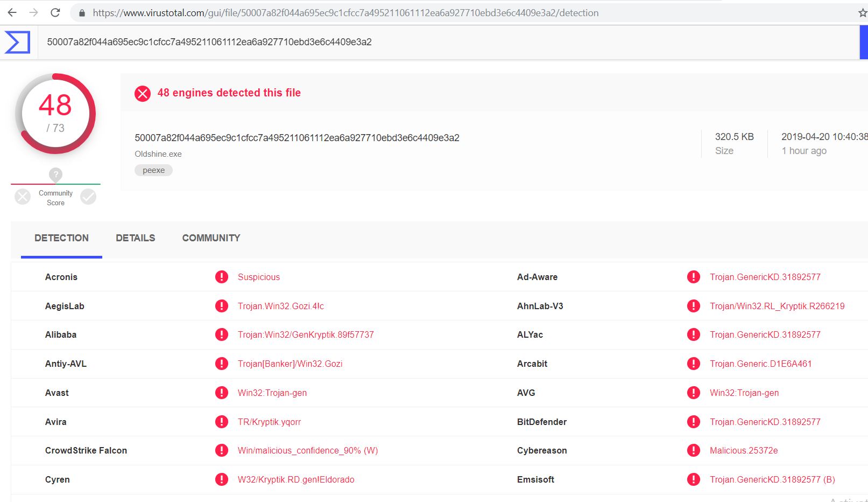The height and width of the screenshot is (502, 868).
Task: Click the CrowdStrike Falcon engine name
Action: tap(86, 450)
